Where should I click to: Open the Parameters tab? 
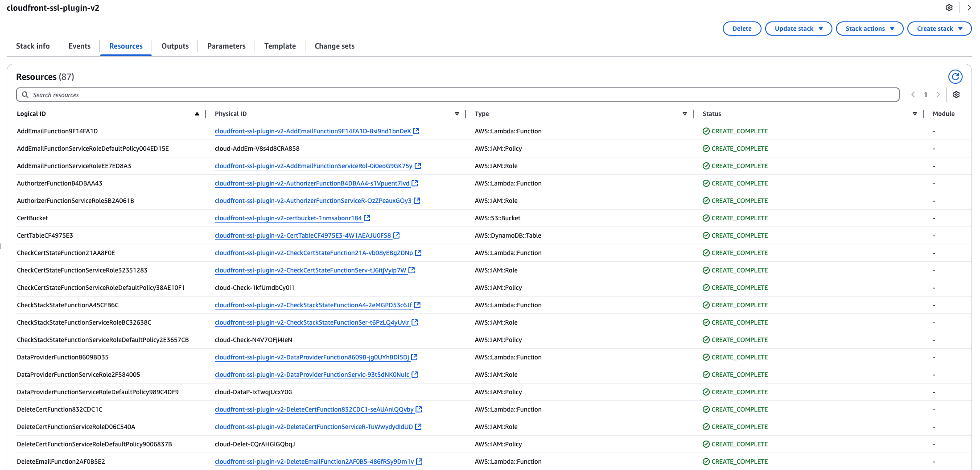[226, 46]
